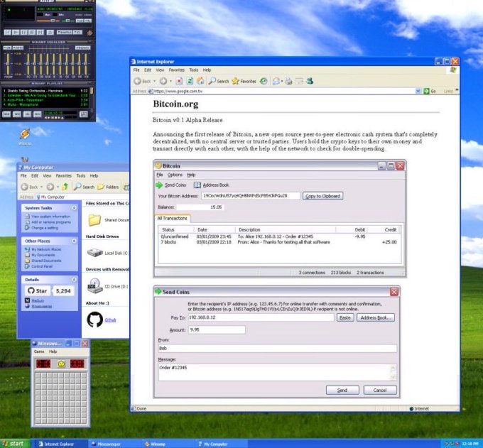Go to Home in Internet Explorer toolbar
The width and height of the screenshot is (483, 448).
[200, 81]
